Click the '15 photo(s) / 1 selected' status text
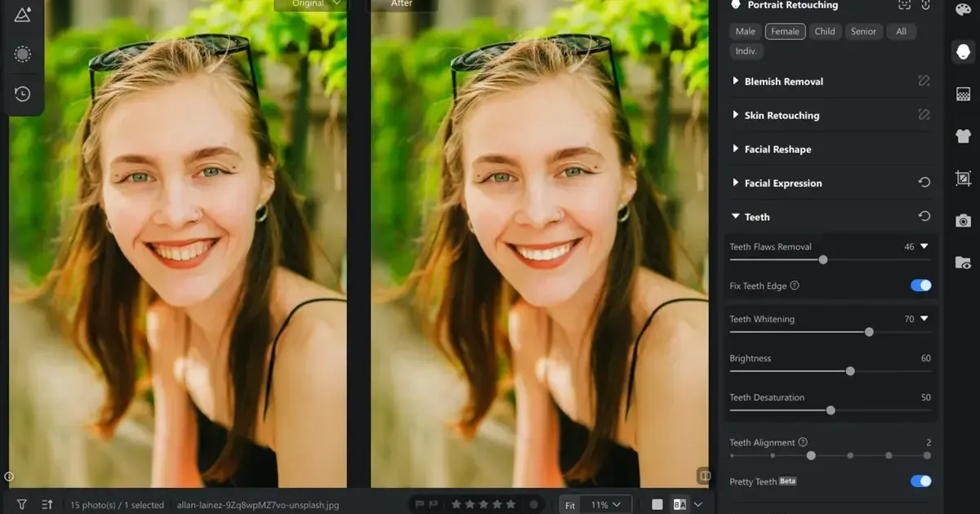980x514 pixels. tap(117, 505)
